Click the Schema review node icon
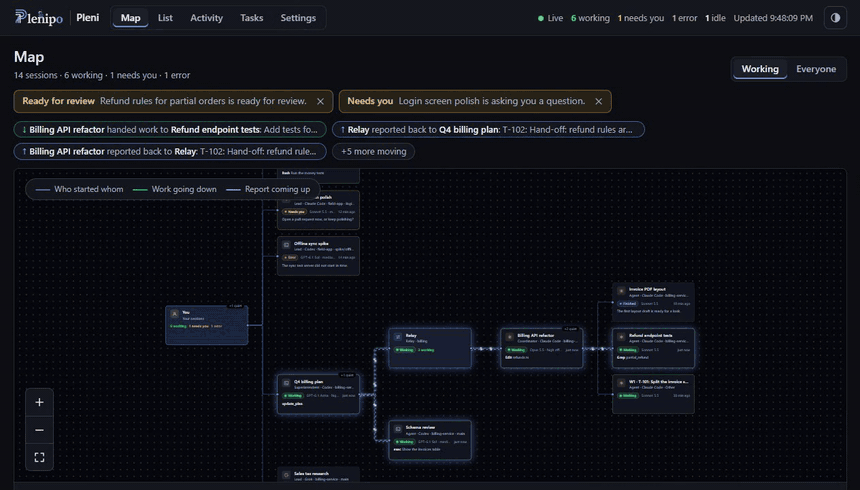Screen dimensions: 860x490 [x=398, y=429]
